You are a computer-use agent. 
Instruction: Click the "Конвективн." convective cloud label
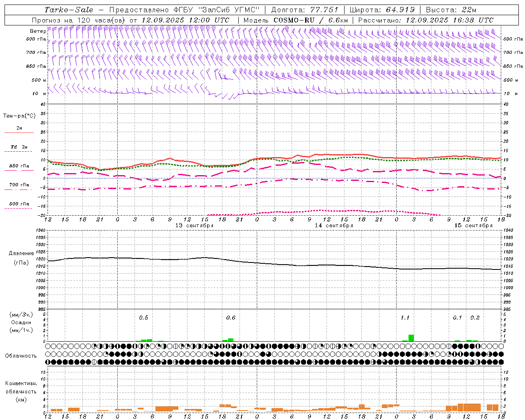[21, 383]
